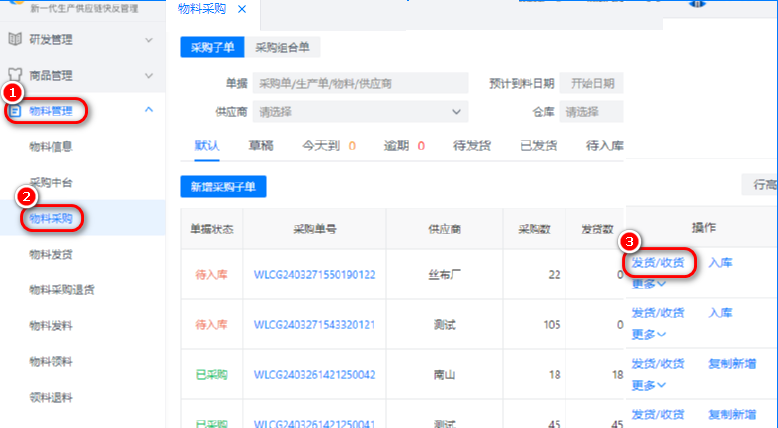Image resolution: width=778 pixels, height=428 pixels.
Task: Select the 待发货 filter tab
Action: point(472,145)
